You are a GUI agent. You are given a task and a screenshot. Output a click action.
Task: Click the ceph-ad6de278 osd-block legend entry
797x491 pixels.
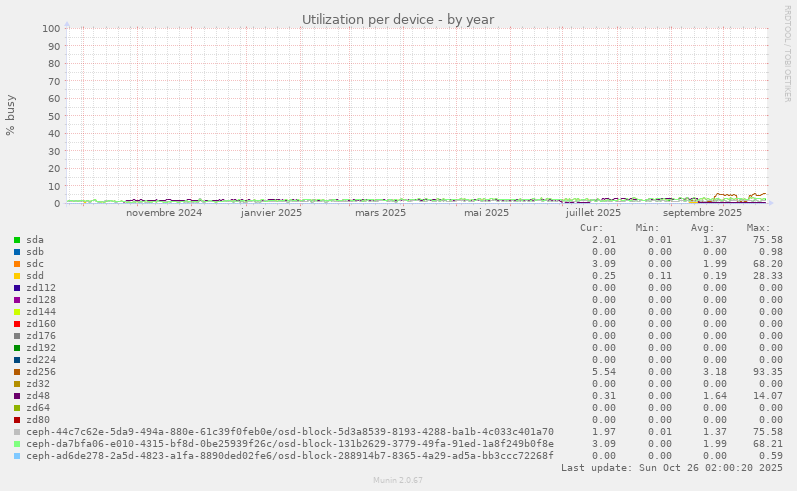[289, 456]
